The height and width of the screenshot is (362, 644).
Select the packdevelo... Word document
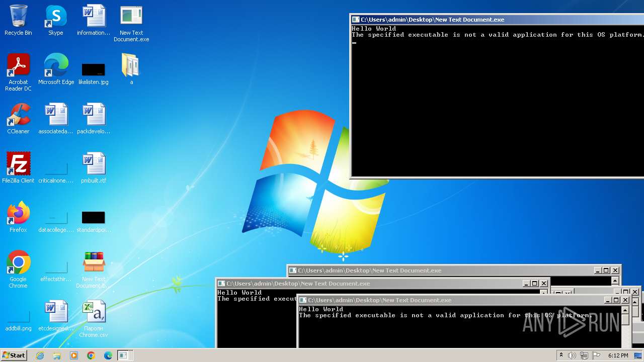tap(94, 119)
